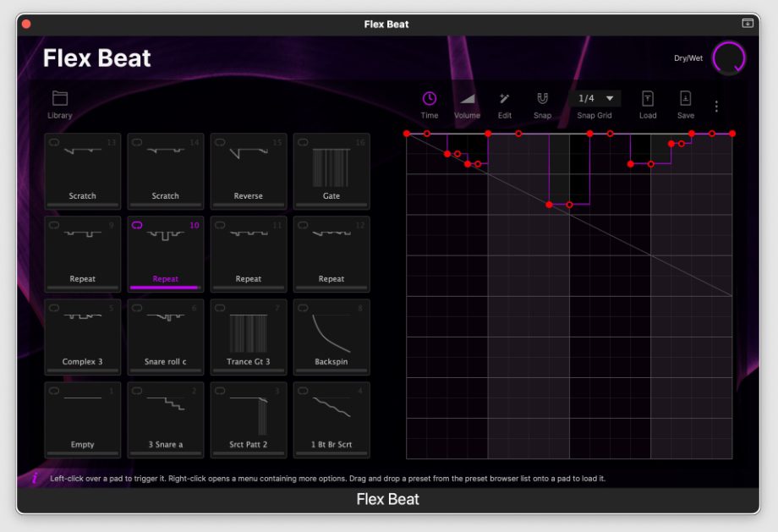Trigger the Repeat pad numbered 11

point(248,254)
